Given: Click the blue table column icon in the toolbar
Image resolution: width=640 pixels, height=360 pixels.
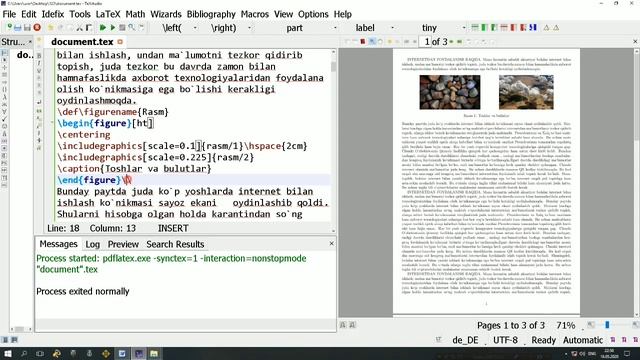Looking at the screenshot, I should (x=533, y=28).
